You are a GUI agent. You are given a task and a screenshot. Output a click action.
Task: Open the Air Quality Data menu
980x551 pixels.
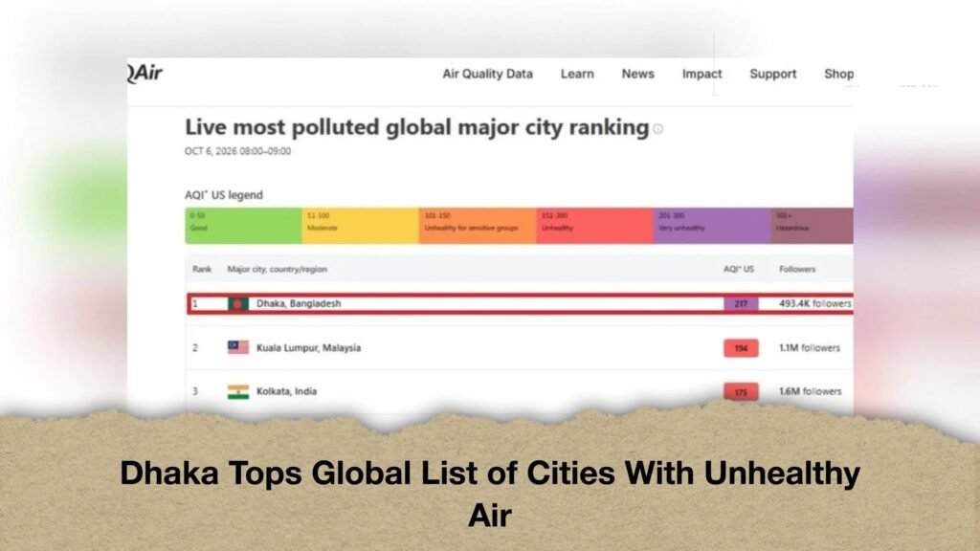click(x=487, y=74)
